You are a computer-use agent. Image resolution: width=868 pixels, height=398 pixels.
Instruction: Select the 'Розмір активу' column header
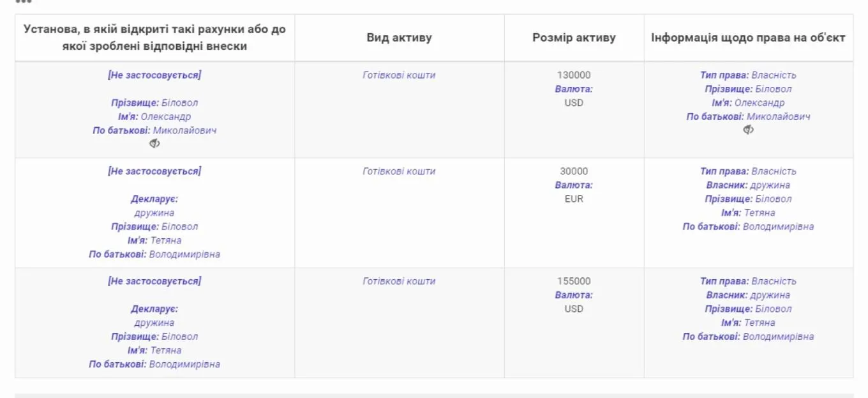pos(574,38)
